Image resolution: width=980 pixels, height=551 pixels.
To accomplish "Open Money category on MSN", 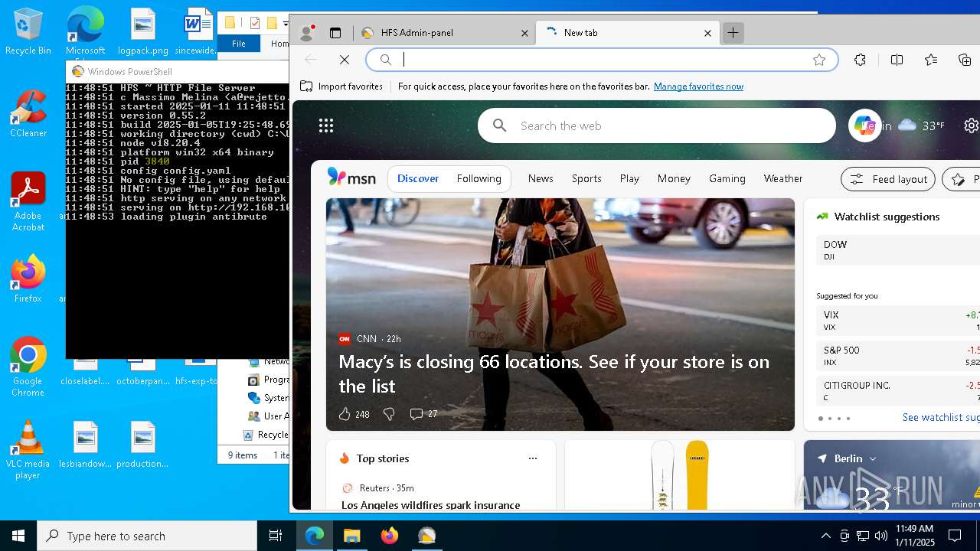I will click(x=674, y=178).
